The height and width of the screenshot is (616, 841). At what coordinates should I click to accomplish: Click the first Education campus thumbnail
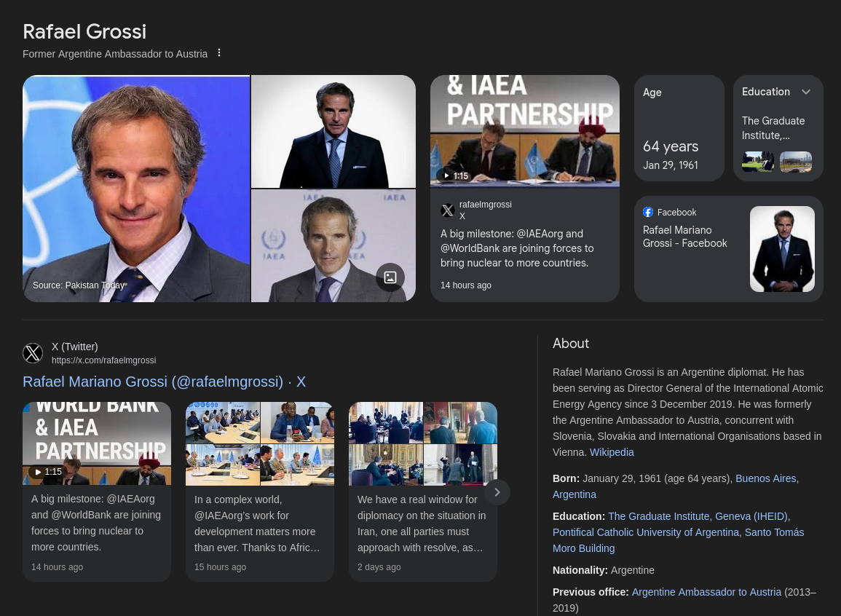point(758,162)
